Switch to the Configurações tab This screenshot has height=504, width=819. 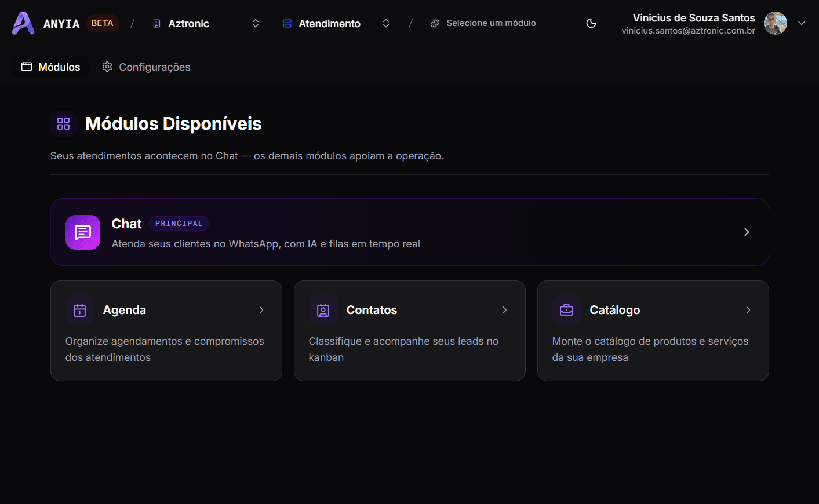[x=146, y=67]
